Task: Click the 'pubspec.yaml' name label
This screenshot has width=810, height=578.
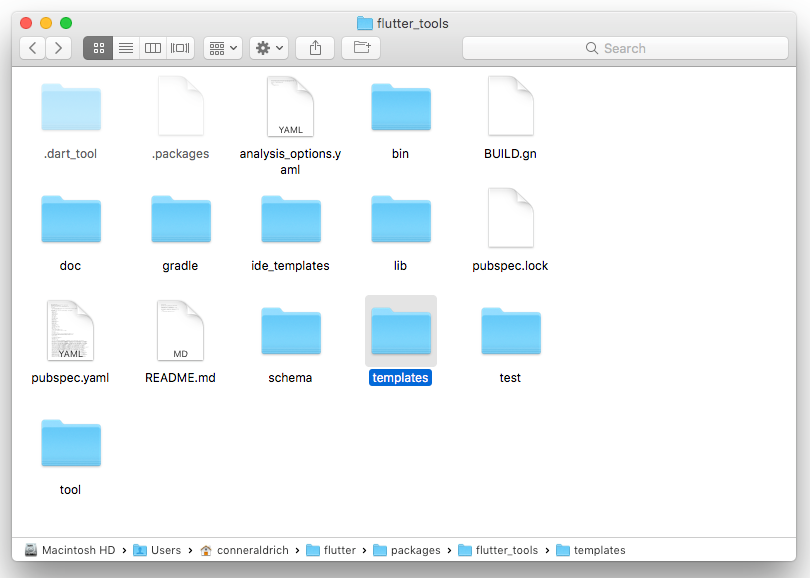Action: click(70, 378)
